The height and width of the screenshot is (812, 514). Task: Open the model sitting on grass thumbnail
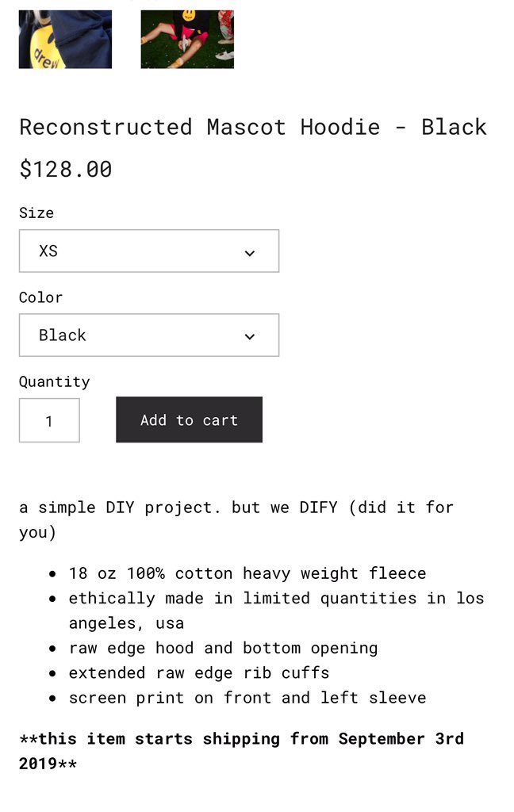click(x=187, y=39)
